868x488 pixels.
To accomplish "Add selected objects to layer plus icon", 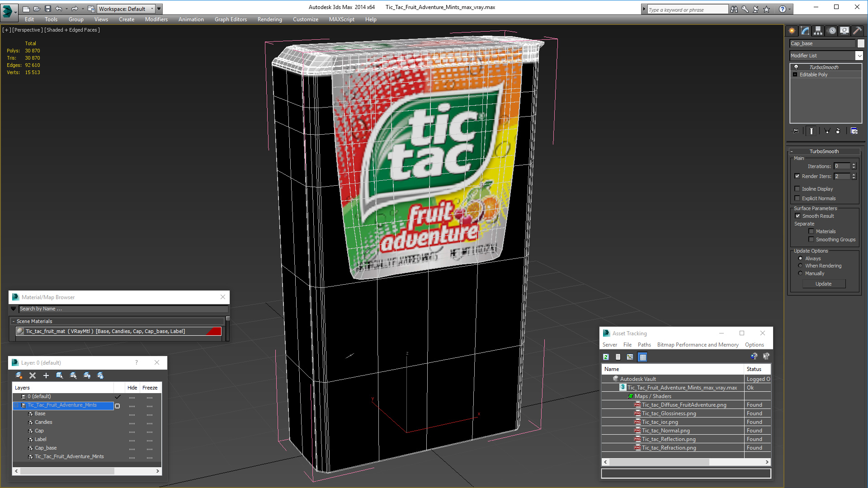I will [x=46, y=375].
